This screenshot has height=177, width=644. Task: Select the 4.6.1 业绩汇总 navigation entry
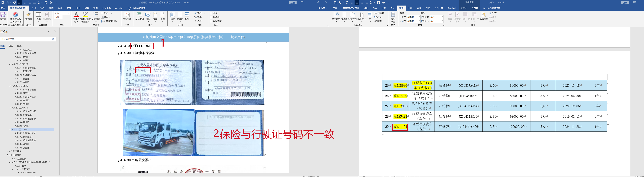point(19,158)
